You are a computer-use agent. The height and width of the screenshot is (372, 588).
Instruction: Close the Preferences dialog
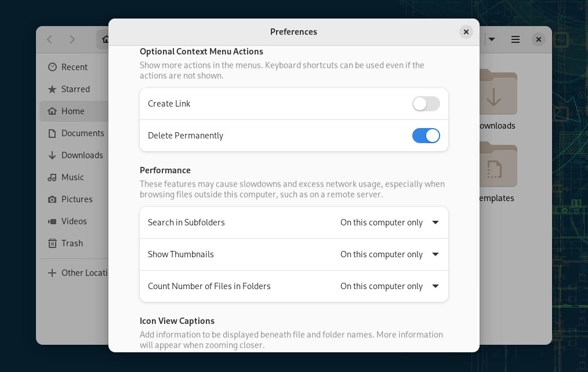click(x=466, y=32)
